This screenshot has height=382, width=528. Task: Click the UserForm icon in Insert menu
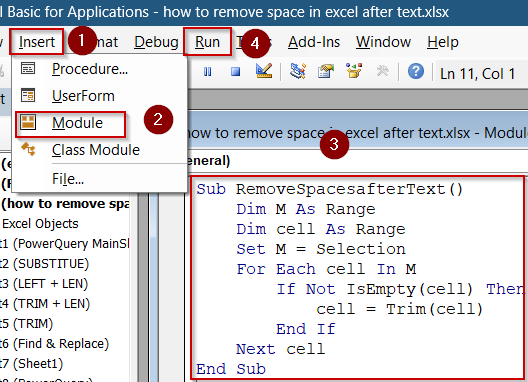pyautogui.click(x=28, y=95)
